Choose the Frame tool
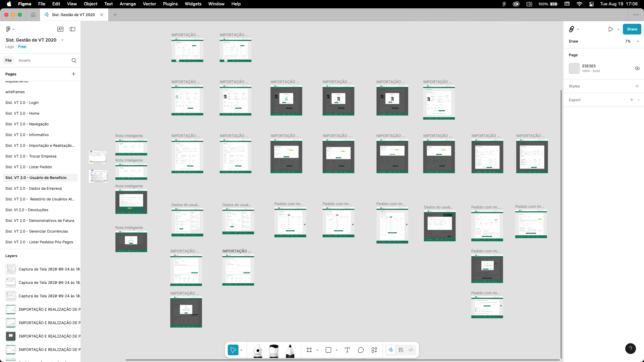Viewport: 644px width, 362px height. pos(309,350)
